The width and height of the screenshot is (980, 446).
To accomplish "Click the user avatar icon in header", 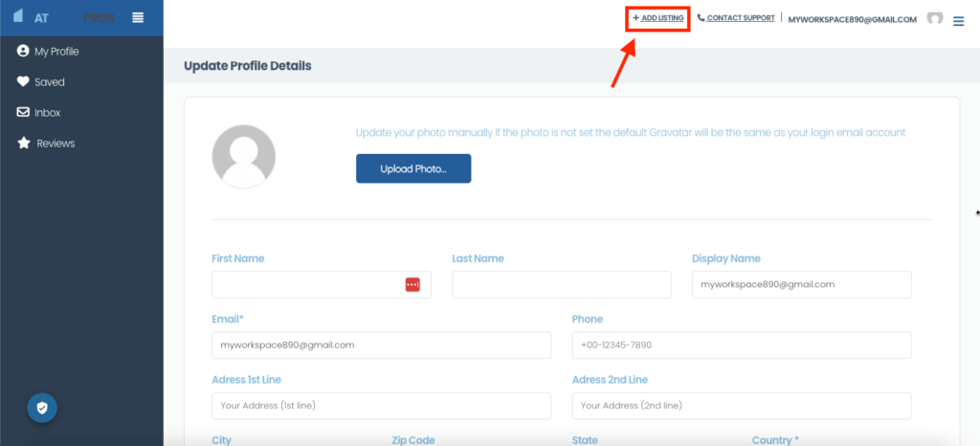I will [935, 18].
